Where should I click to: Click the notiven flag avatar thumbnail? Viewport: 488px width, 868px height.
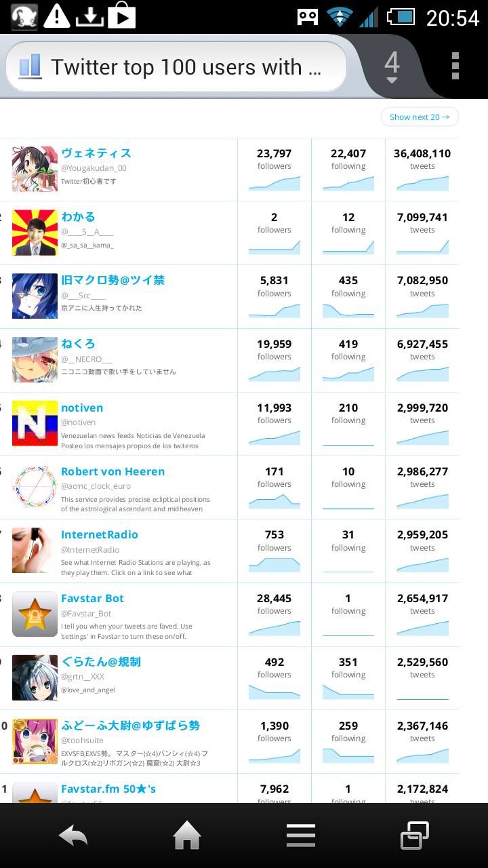point(35,423)
